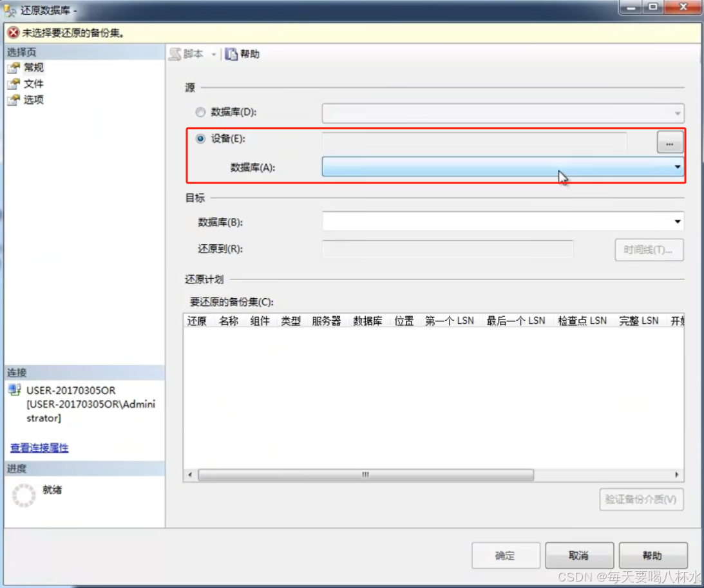Click the 还原到(R) text field
Viewport: 704px width, 588px height.
coord(448,249)
